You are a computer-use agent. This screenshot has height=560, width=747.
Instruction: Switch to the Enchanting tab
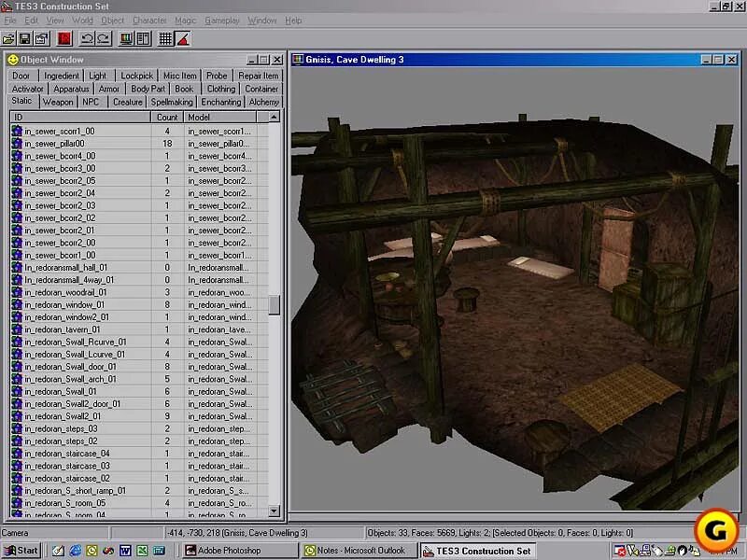tap(221, 102)
